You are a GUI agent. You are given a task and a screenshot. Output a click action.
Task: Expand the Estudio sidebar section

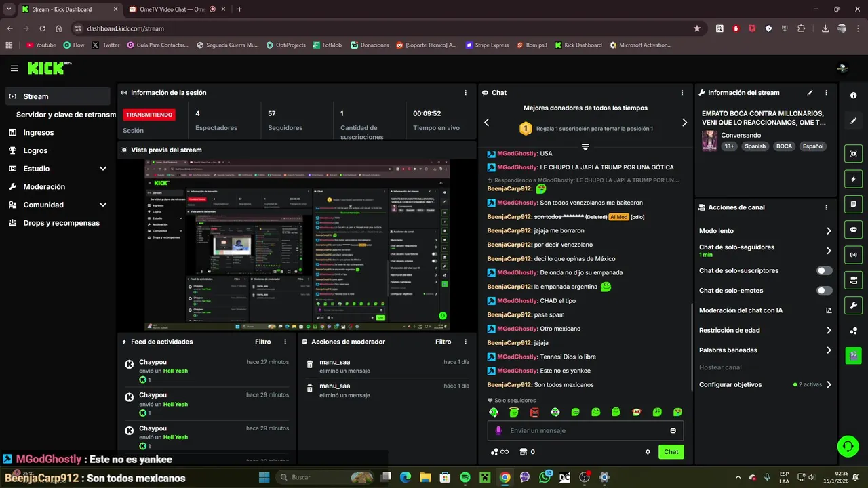(x=58, y=169)
